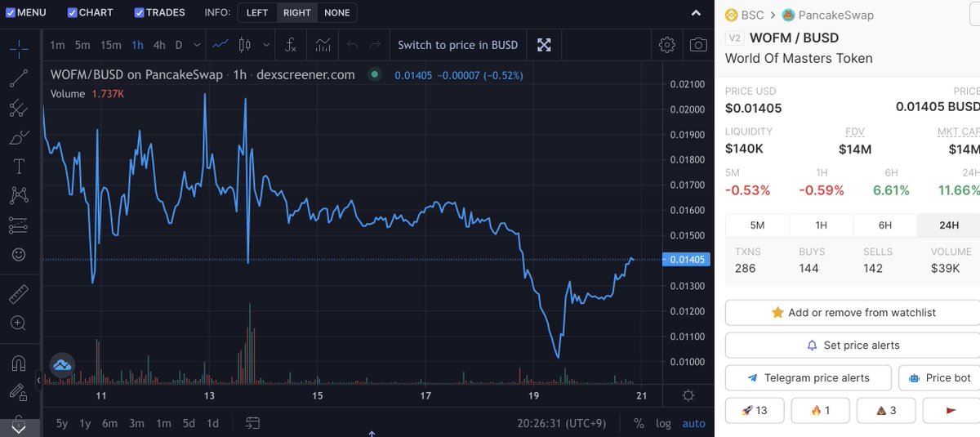Toggle auto scale mode
The height and width of the screenshot is (437, 980).
coord(693,423)
